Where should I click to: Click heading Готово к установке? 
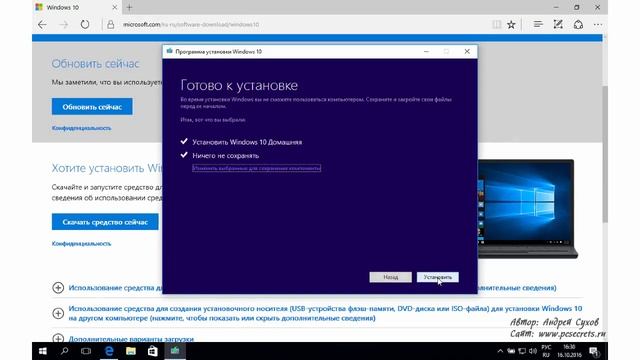pos(239,85)
